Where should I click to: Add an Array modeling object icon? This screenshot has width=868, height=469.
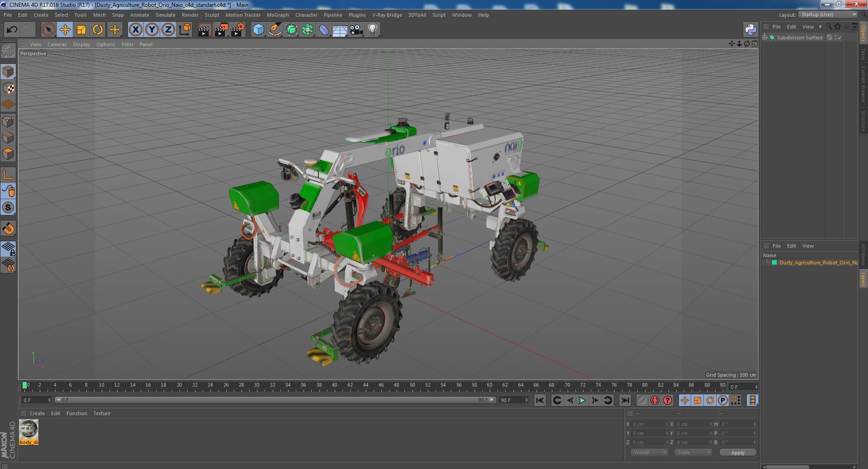pos(308,30)
